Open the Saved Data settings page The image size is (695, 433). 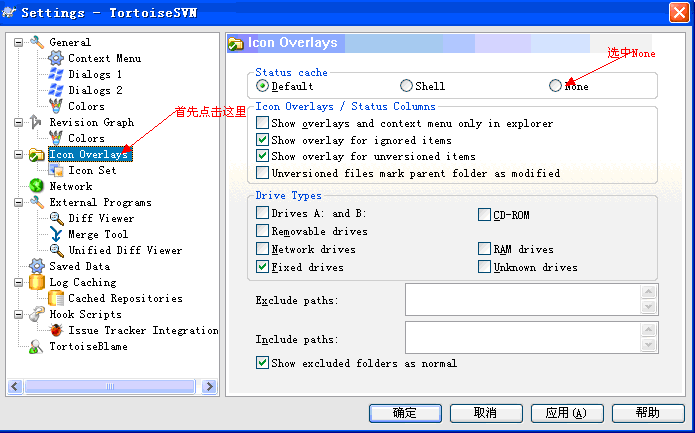pos(80,266)
